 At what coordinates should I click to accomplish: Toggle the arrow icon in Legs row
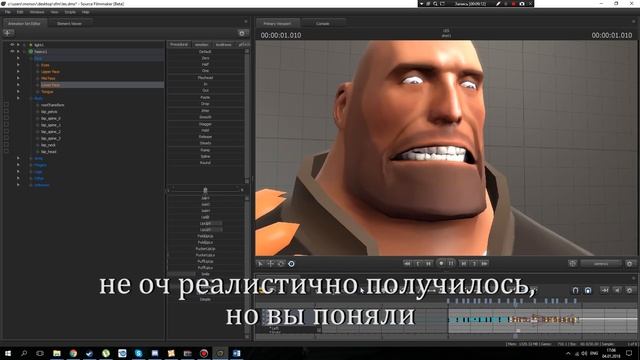coord(18,172)
